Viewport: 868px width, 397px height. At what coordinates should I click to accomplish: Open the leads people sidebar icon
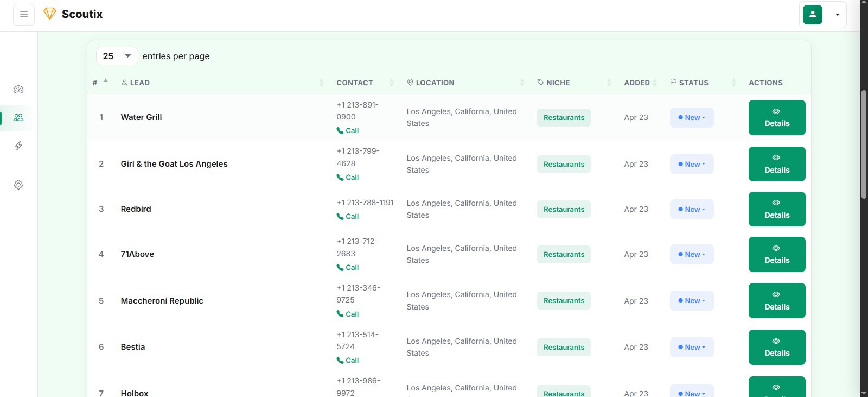pyautogui.click(x=18, y=118)
